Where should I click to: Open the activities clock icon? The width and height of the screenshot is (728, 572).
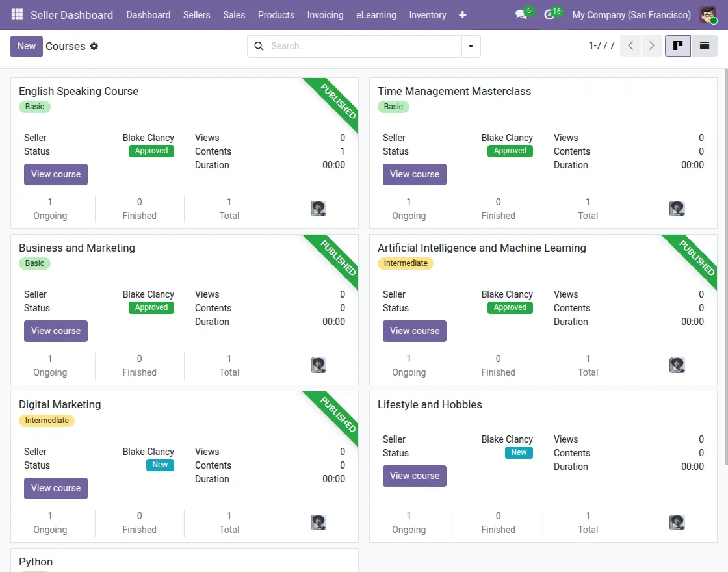coord(549,15)
